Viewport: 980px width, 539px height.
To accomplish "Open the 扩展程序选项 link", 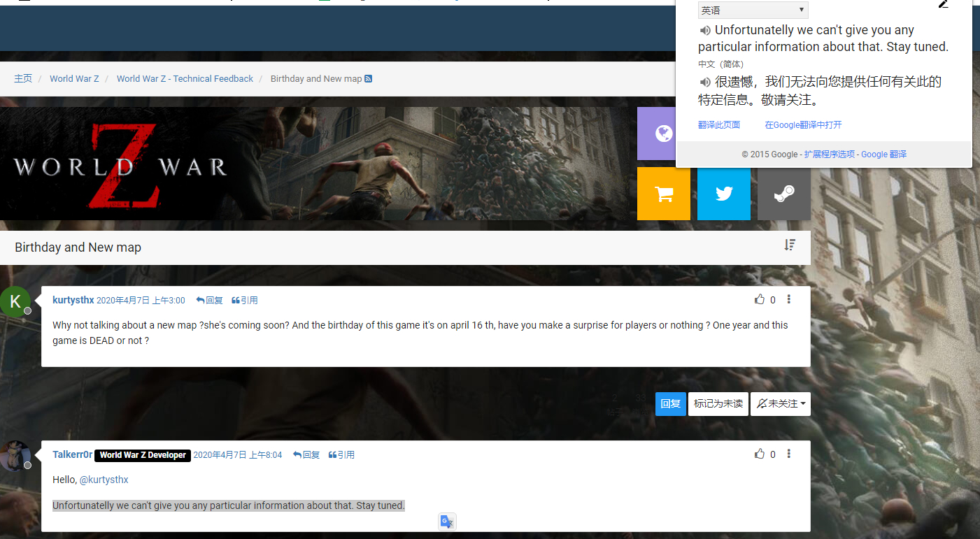I will tap(830, 154).
